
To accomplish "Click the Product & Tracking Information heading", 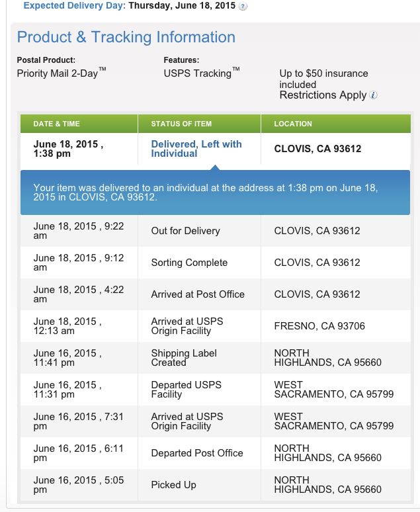I will [x=126, y=37].
